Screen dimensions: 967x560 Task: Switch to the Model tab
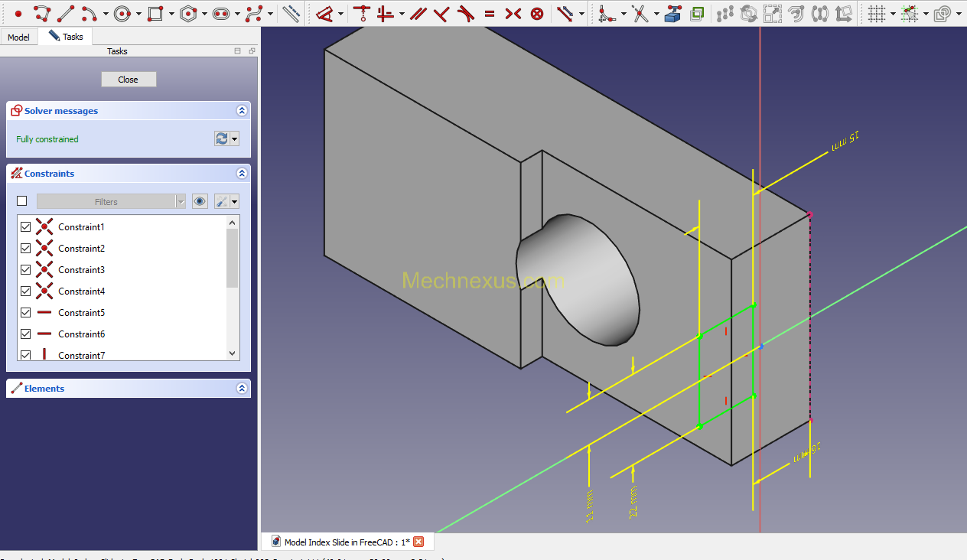point(18,37)
